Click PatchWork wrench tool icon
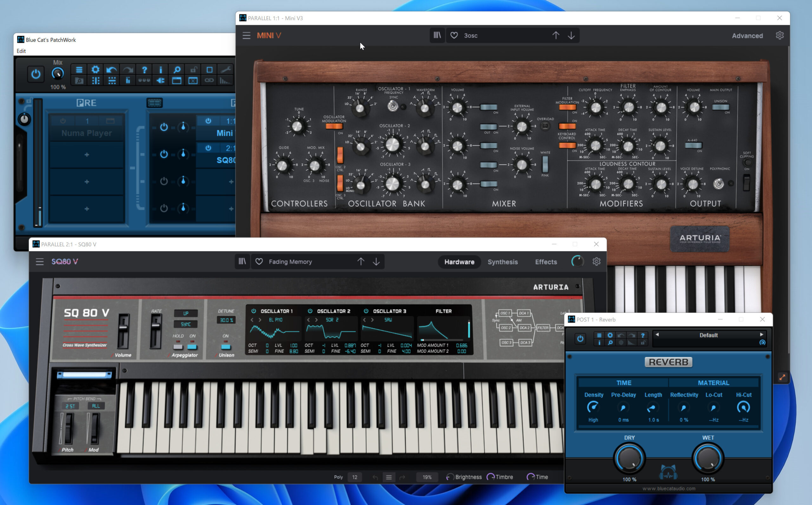The image size is (812, 505). point(226,69)
